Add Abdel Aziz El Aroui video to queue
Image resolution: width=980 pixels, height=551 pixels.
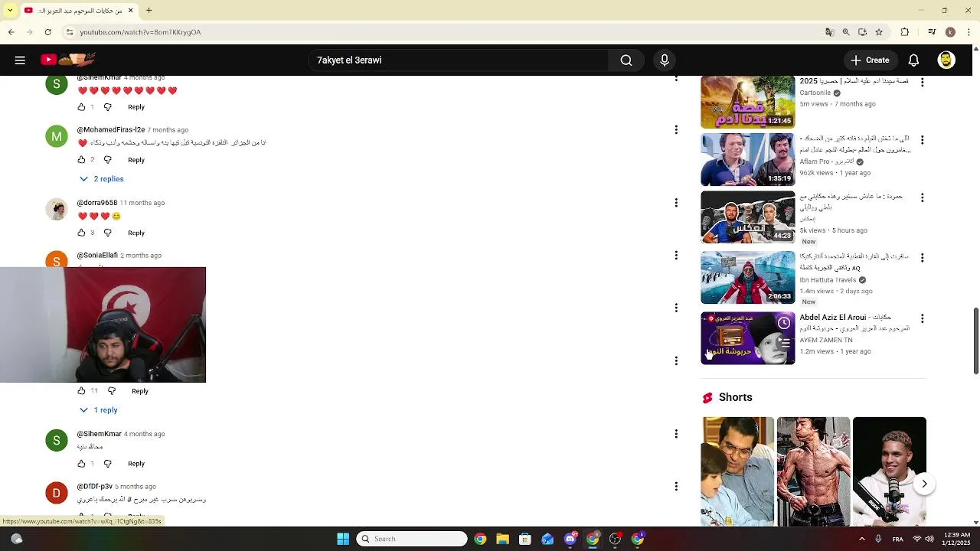pyautogui.click(x=784, y=343)
